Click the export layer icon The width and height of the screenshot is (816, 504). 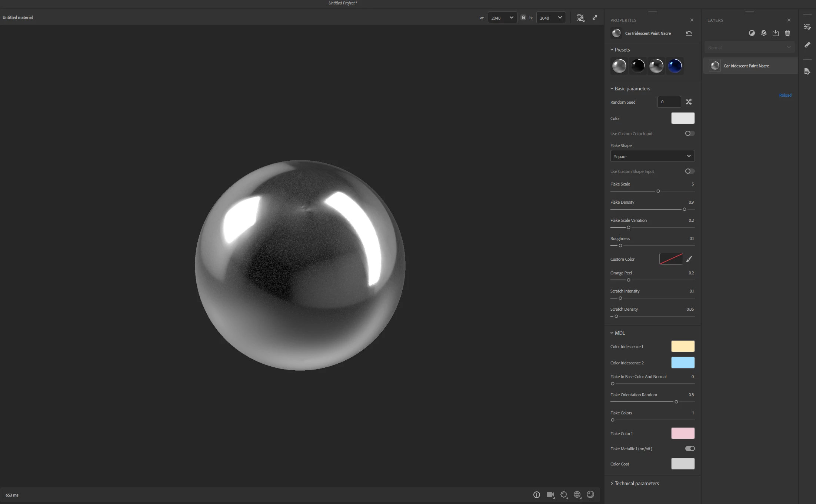pos(776,33)
